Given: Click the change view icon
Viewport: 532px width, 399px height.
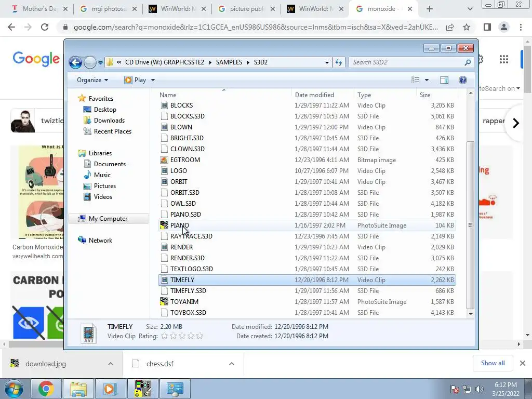Looking at the screenshot, I should pos(416,79).
